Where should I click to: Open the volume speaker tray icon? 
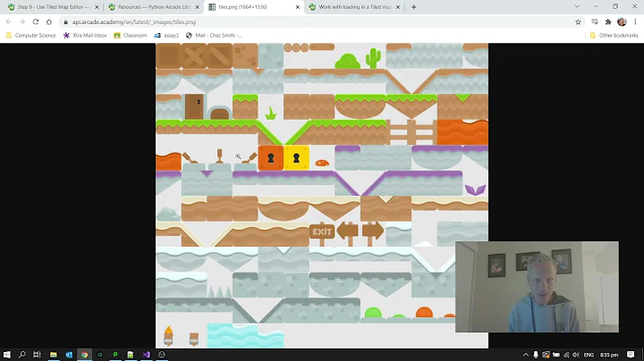[576, 355]
